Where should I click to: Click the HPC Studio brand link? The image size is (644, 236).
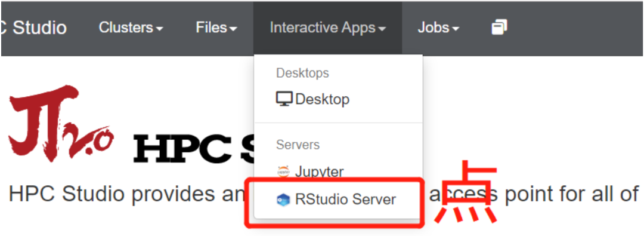click(x=34, y=28)
